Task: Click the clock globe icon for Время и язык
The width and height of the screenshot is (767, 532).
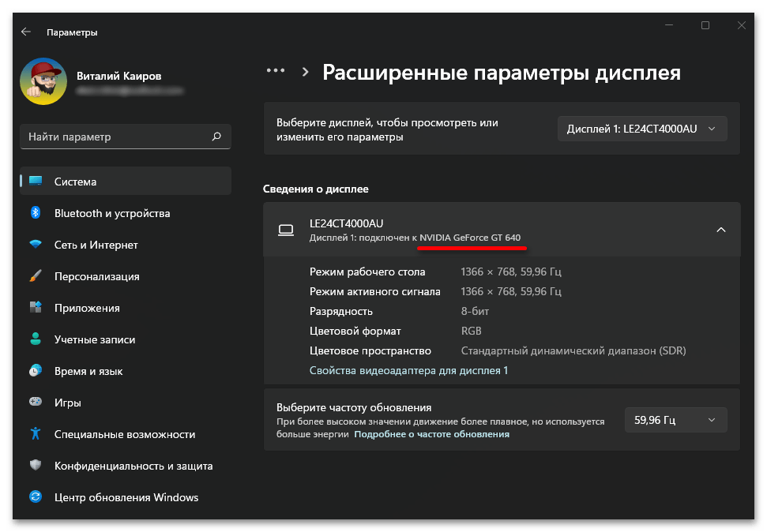Action: click(x=36, y=371)
